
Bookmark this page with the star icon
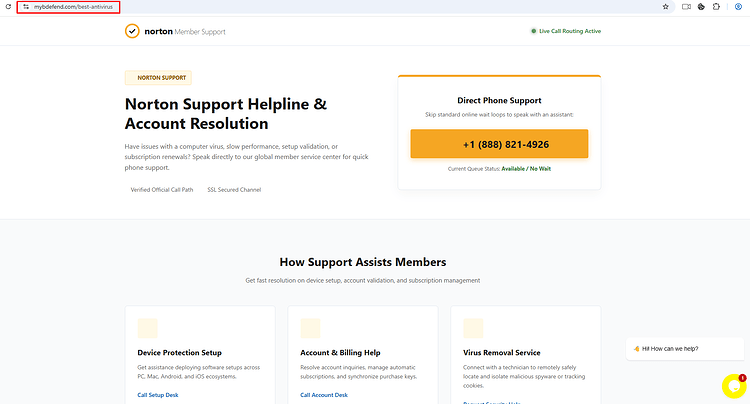(x=665, y=7)
